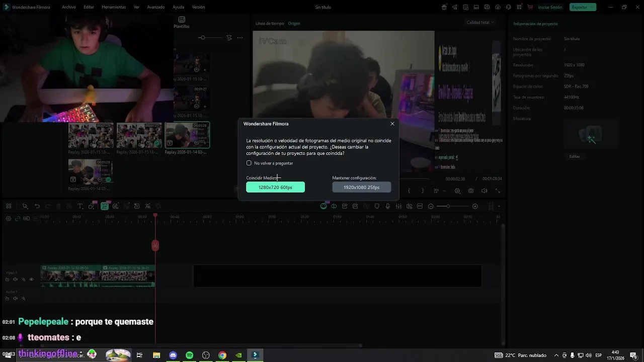Open the Ayuda menu
Image resolution: width=644 pixels, height=362 pixels.
(178, 7)
